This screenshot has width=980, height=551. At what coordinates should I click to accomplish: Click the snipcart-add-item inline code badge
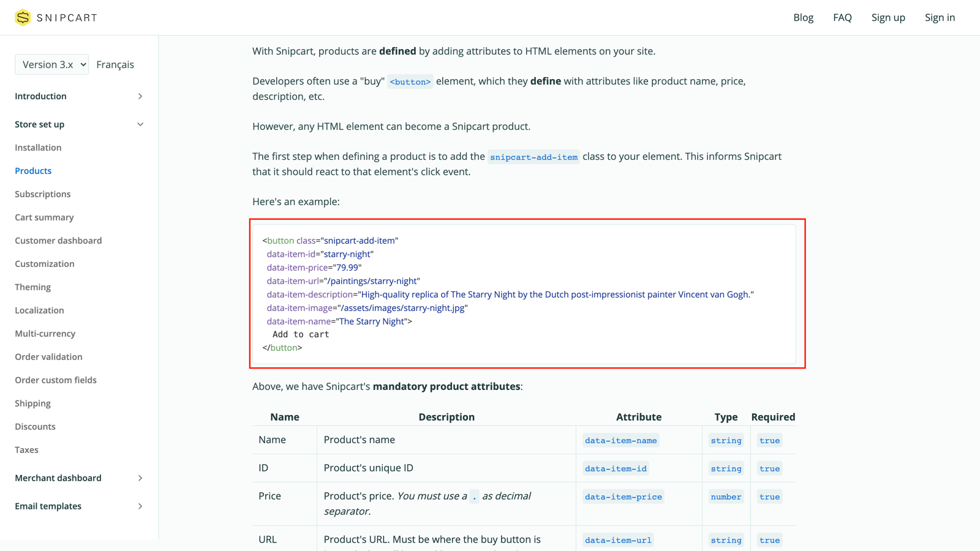tap(533, 157)
